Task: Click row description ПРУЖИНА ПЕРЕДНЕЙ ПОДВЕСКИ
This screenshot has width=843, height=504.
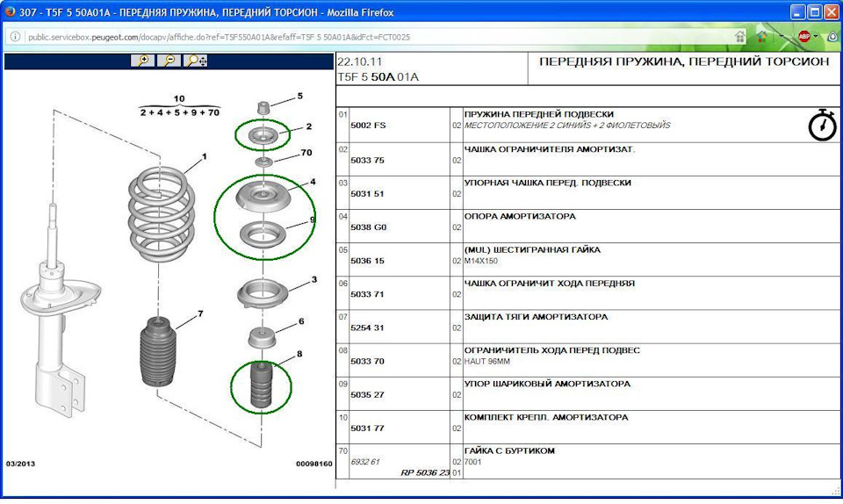Action: [538, 114]
